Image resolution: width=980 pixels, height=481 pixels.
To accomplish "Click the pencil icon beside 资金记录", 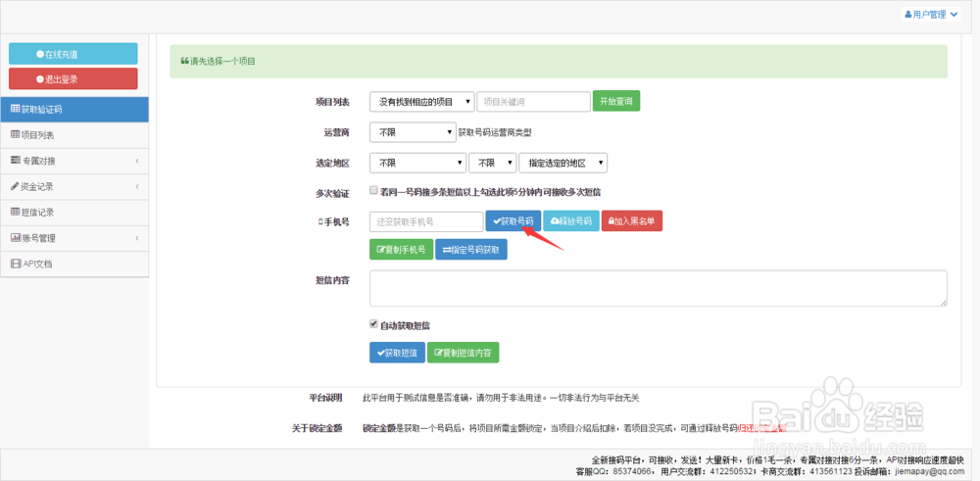I will 15,187.
